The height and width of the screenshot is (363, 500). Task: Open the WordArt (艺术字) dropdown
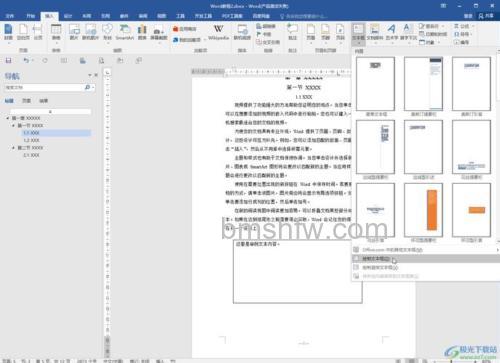coord(392,33)
